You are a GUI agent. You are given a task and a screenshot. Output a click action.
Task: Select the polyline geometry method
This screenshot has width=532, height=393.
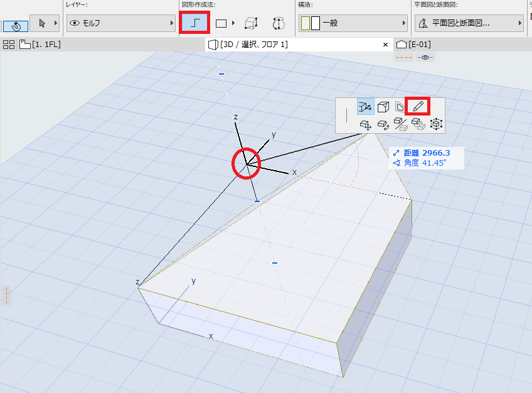(x=194, y=23)
